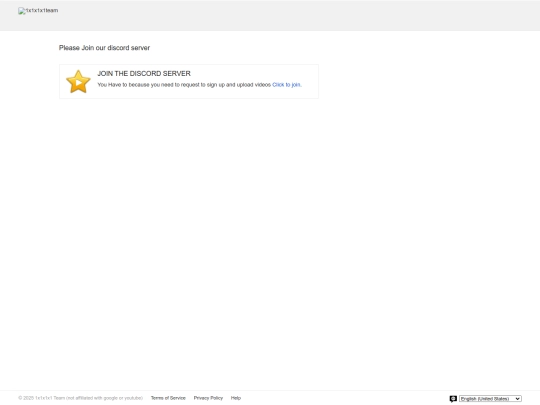
Task: Open Terms of Service link
Action: coord(168,398)
